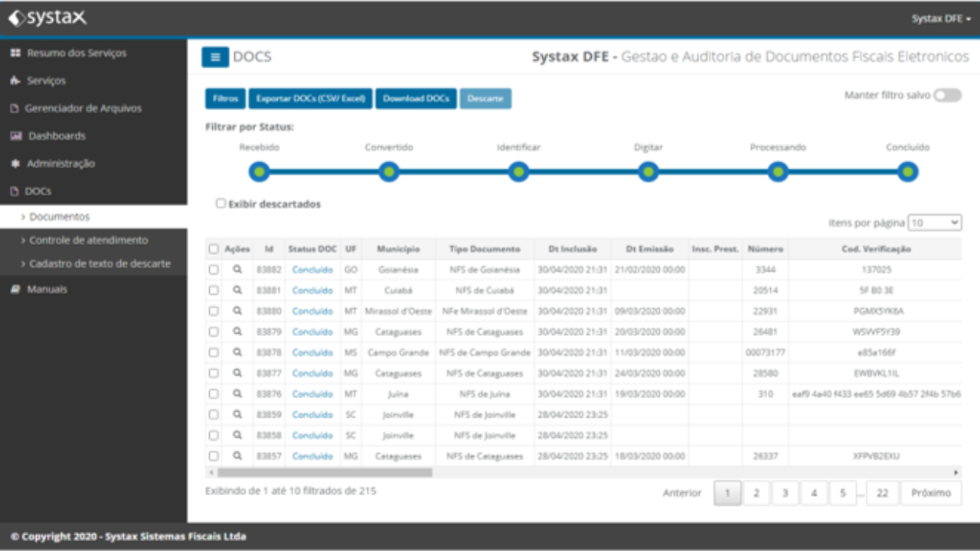Filter by Processando status node
The height and width of the screenshot is (551, 980).
point(778,172)
